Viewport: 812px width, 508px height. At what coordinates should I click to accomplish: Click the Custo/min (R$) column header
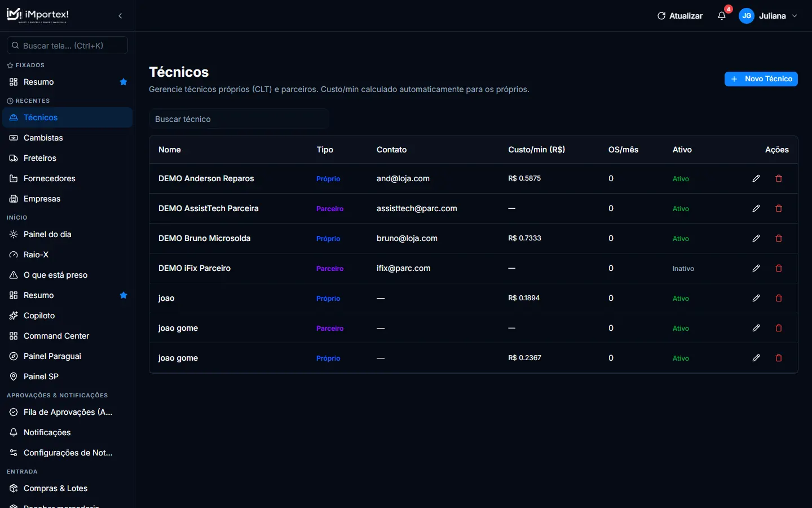tap(536, 150)
